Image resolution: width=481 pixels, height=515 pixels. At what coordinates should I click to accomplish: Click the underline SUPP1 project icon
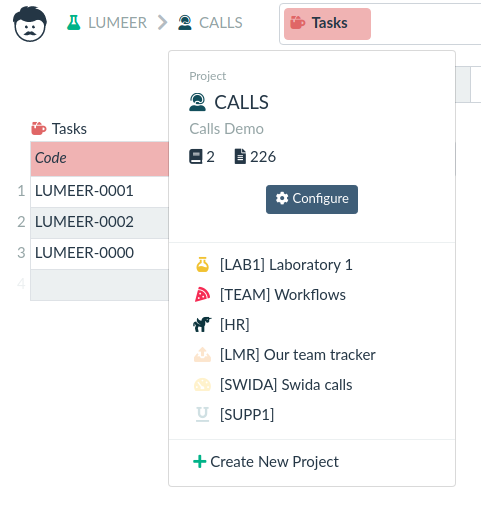202,414
